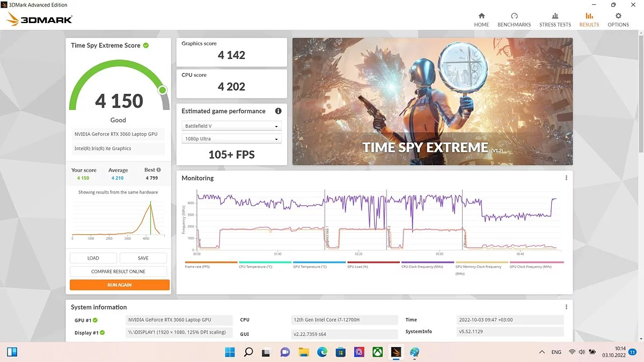This screenshot has width=644, height=362.
Task: Open the Windows Start menu
Action: (x=230, y=352)
